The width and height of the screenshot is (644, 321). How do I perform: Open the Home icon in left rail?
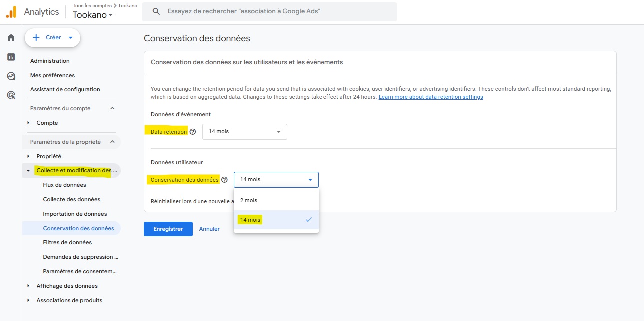pos(11,38)
